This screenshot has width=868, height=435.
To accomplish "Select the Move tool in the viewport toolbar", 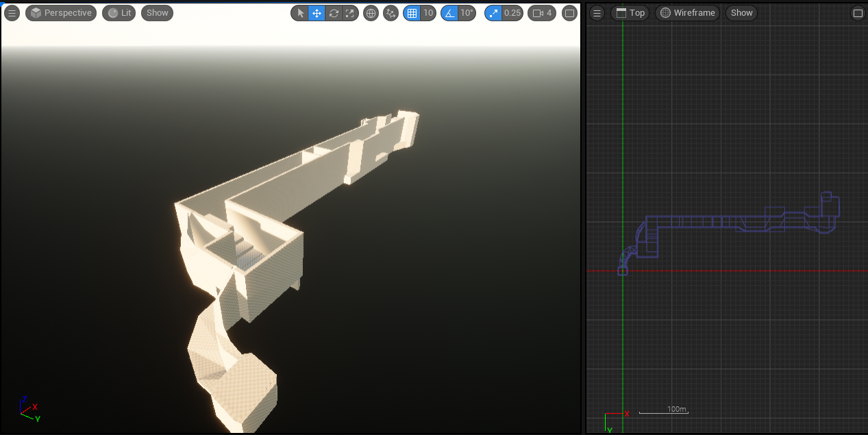I will 316,12.
